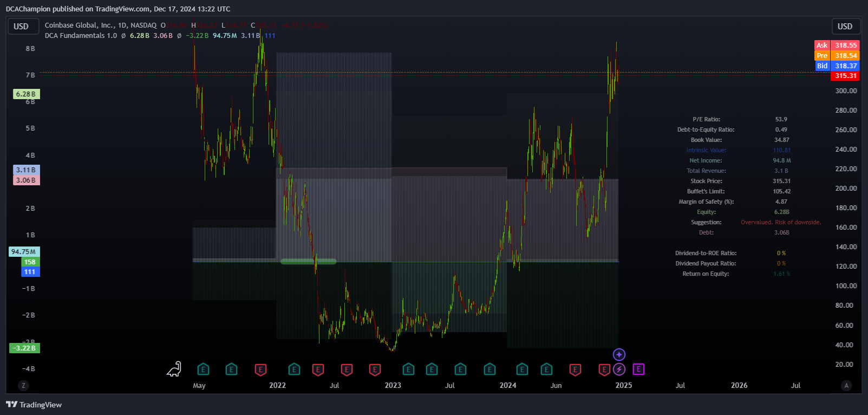Toggle the A auto-scale button at bottom right

(x=846, y=386)
